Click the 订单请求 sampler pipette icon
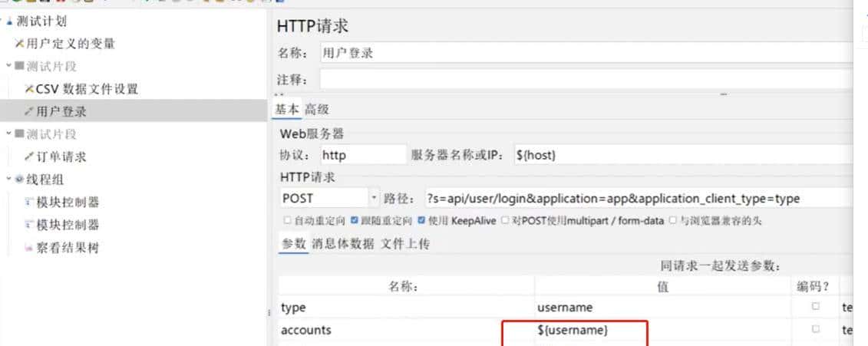 point(29,157)
